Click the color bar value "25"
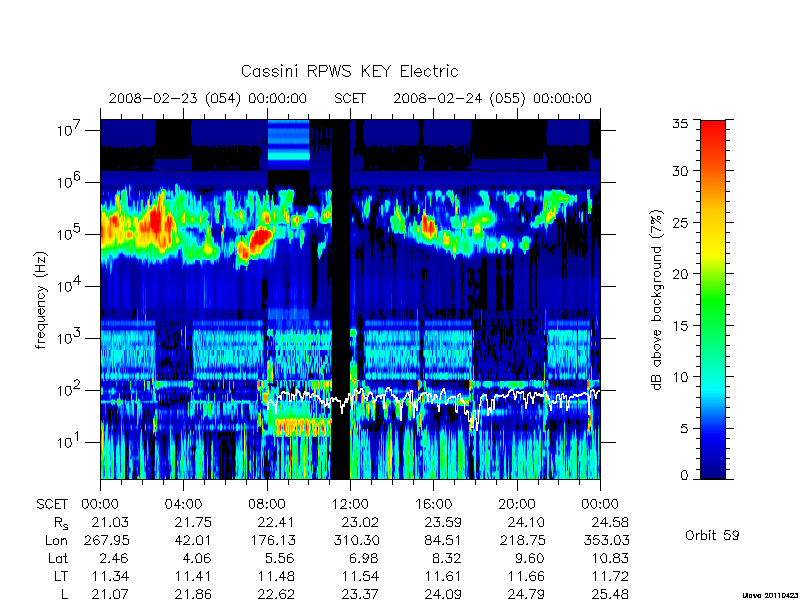Image resolution: width=800 pixels, height=600 pixels. [680, 222]
